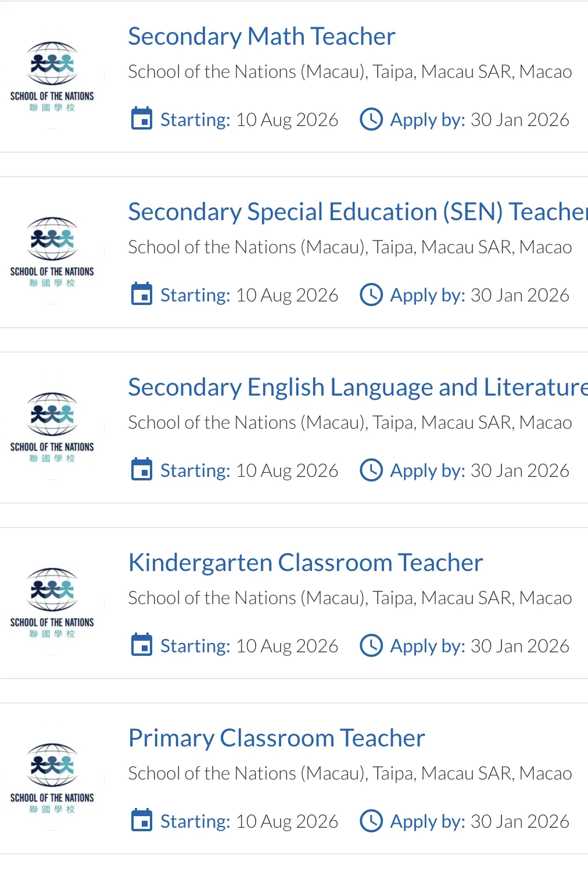Click school location text under Kindergarten Classroom Teacher

350,598
